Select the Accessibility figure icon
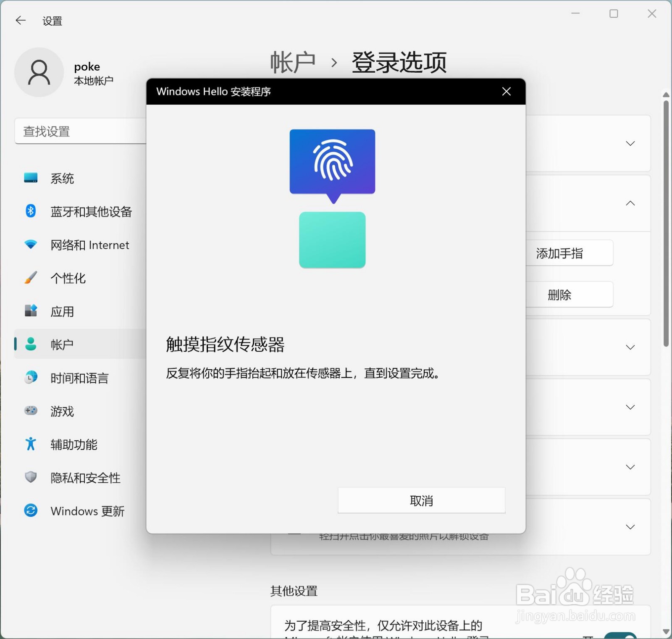Image resolution: width=672 pixels, height=639 pixels. pyautogui.click(x=31, y=444)
